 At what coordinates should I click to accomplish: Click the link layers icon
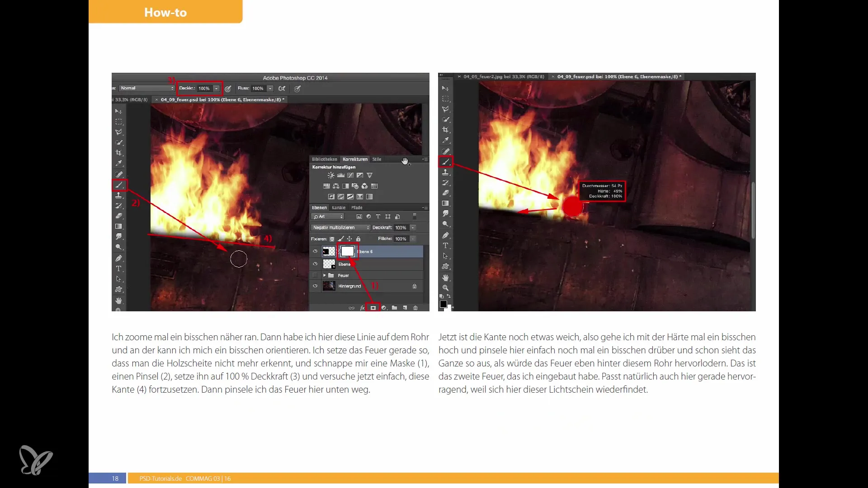[x=351, y=308]
